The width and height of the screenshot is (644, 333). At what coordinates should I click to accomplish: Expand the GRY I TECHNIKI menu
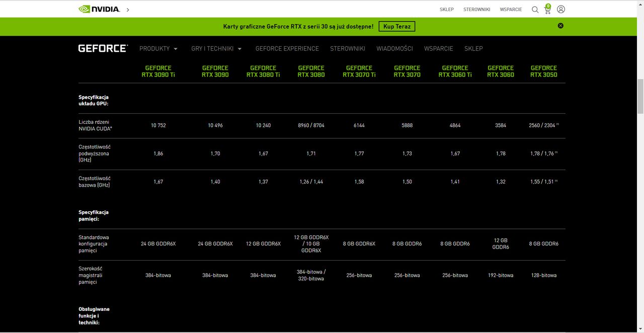(216, 49)
